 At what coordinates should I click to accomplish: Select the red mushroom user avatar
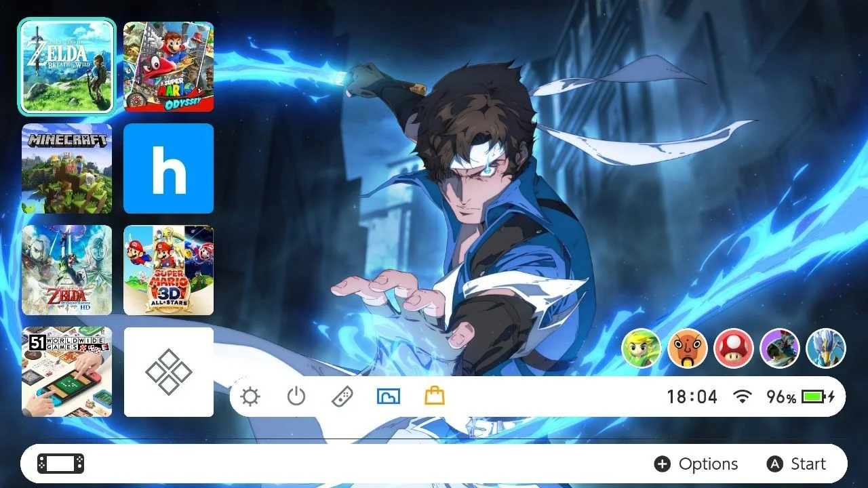[x=734, y=348]
